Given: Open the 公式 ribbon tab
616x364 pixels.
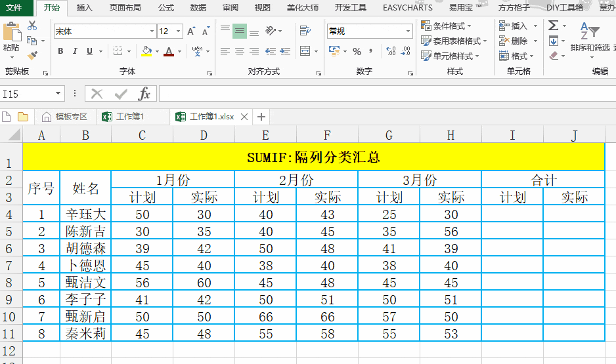Looking at the screenshot, I should pos(166,8).
